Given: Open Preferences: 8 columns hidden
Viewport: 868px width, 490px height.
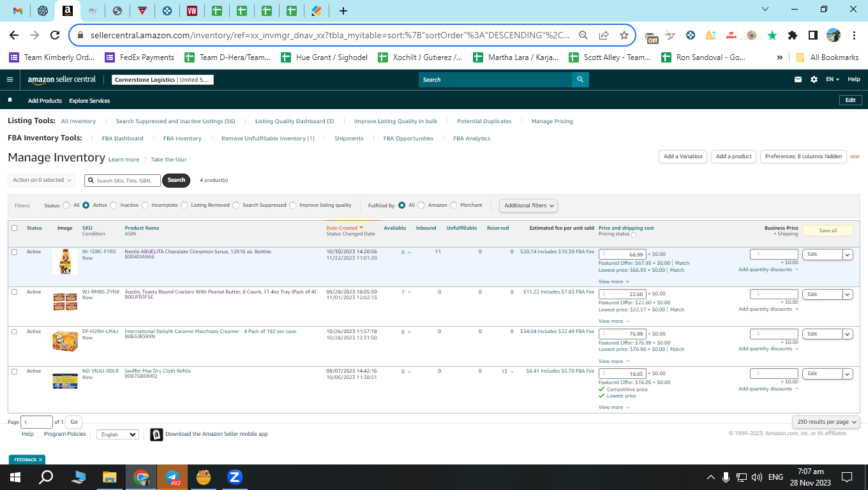Looking at the screenshot, I should pyautogui.click(x=804, y=156).
